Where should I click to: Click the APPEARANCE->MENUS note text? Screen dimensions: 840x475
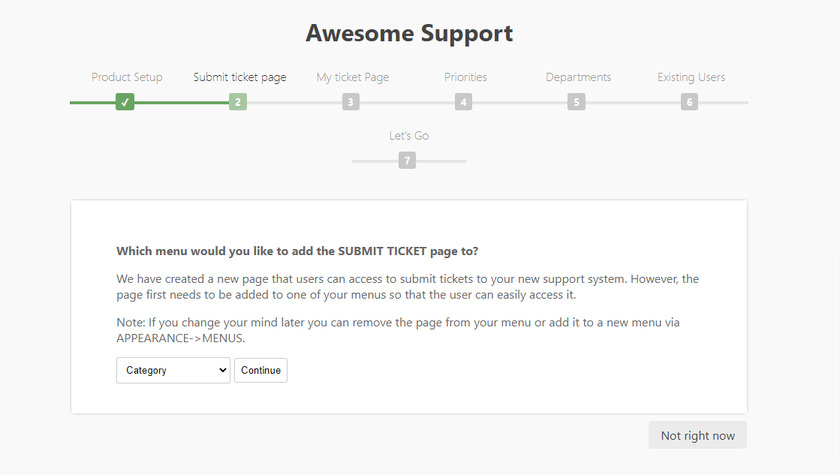click(398, 330)
